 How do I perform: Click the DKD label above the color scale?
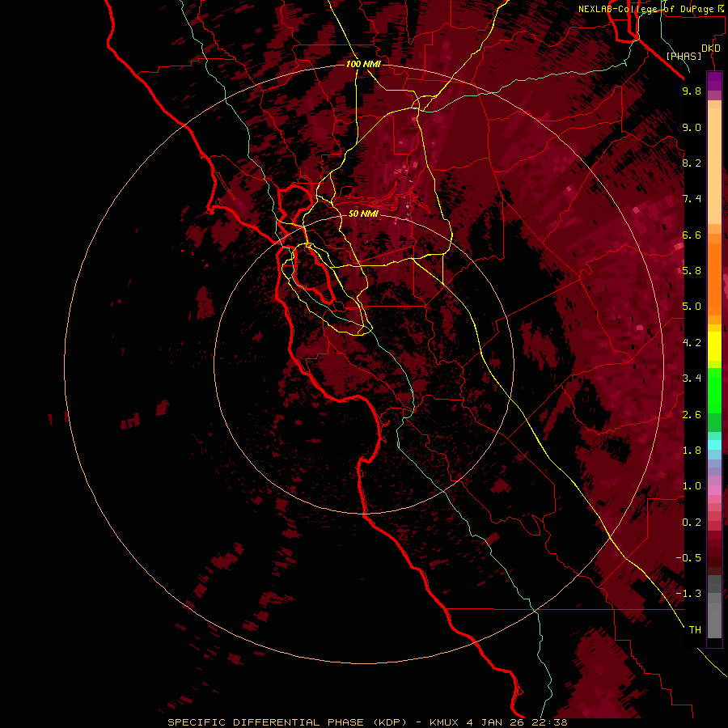(711, 49)
